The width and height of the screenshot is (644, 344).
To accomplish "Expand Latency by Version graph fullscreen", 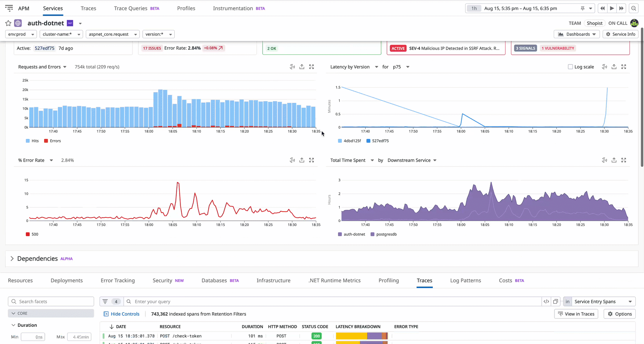I will pyautogui.click(x=624, y=67).
